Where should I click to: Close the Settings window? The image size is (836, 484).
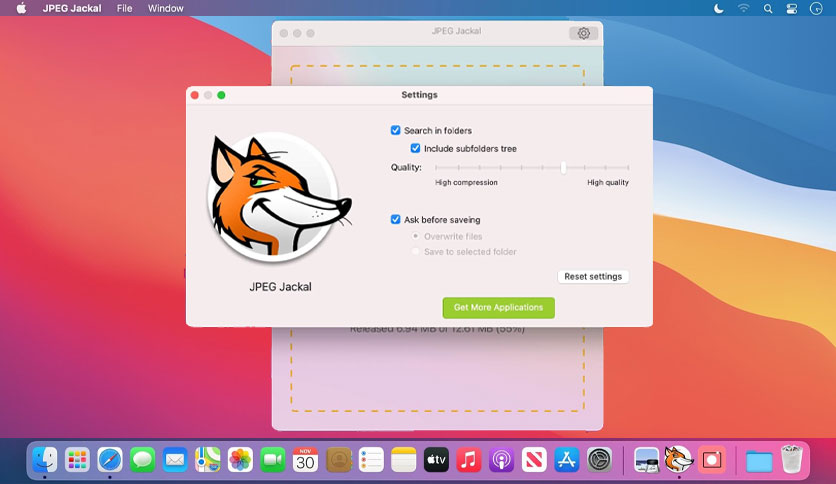(x=195, y=95)
